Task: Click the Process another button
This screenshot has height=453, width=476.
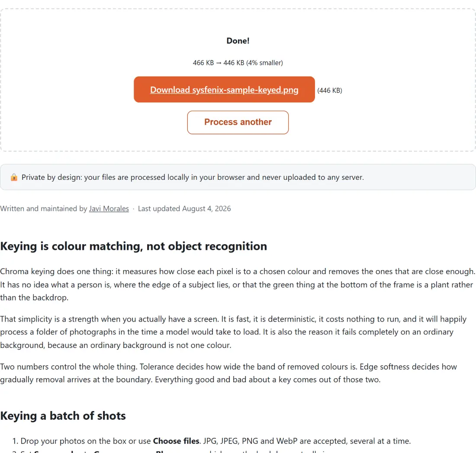Action: point(238,122)
